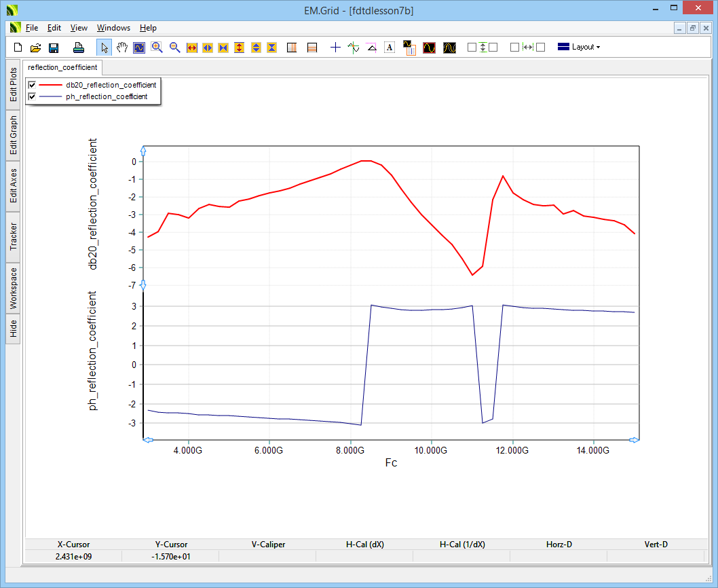Viewport: 718px width, 588px height.
Task: Click the Print icon in toolbar
Action: [79, 48]
